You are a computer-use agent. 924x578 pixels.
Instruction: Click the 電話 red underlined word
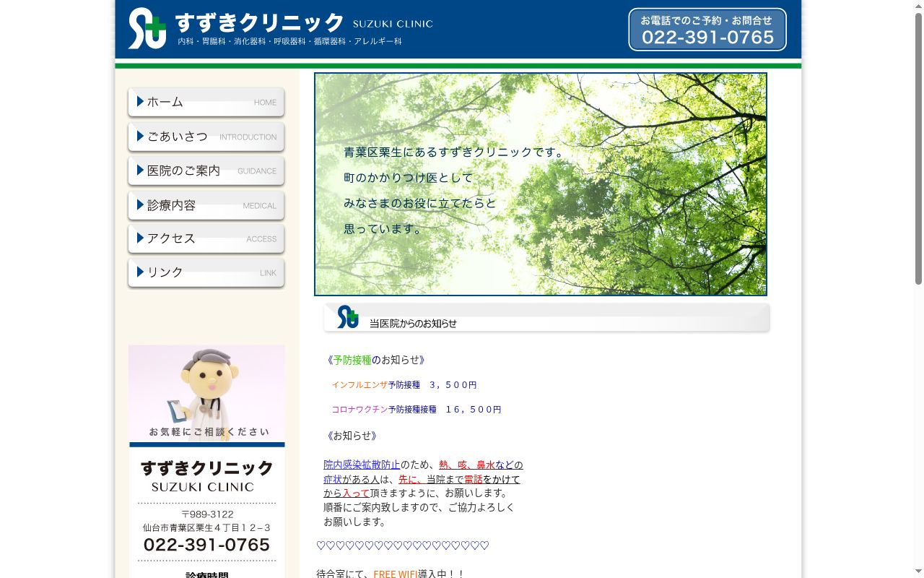tap(473, 479)
